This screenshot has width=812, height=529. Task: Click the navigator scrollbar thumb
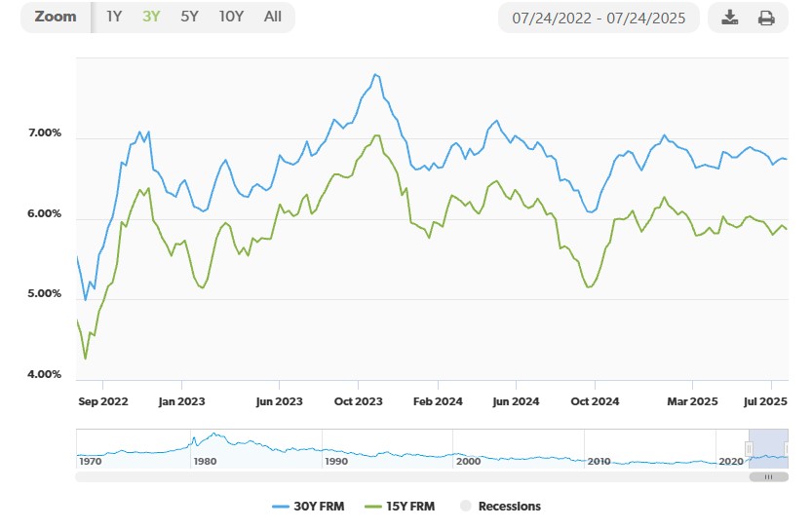[767, 476]
